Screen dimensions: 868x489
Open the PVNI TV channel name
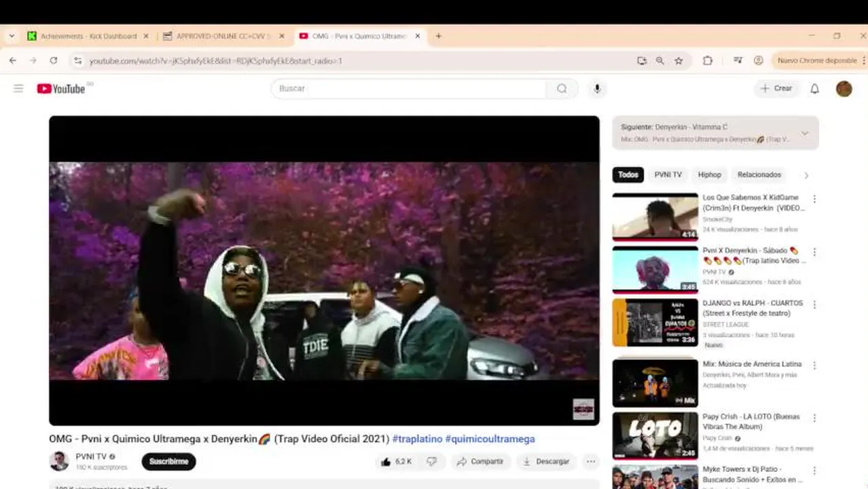click(91, 456)
